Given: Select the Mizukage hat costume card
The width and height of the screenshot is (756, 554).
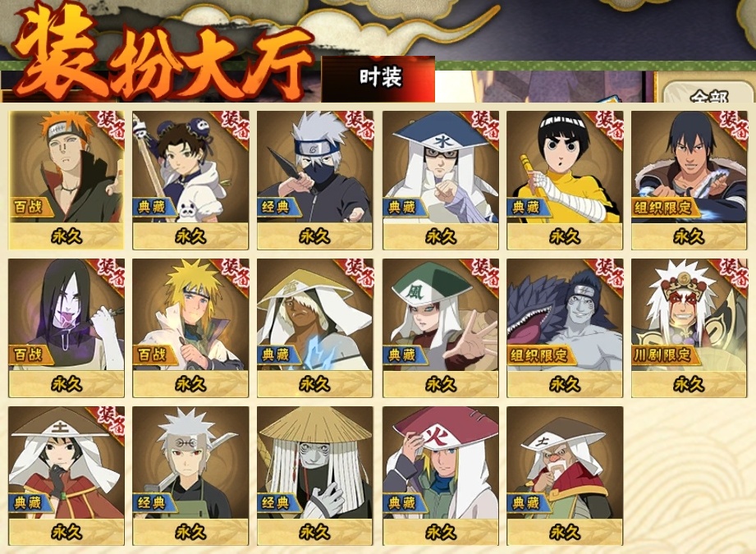Looking at the screenshot, I should (x=440, y=180).
